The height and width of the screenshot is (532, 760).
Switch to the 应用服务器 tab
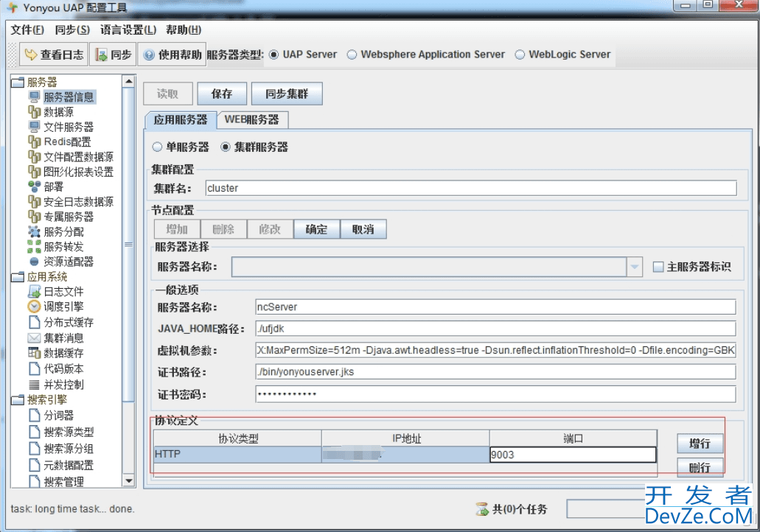tap(181, 119)
